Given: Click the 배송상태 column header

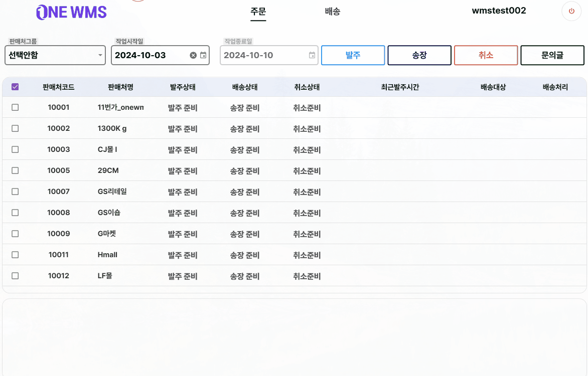Looking at the screenshot, I should pyautogui.click(x=245, y=87).
